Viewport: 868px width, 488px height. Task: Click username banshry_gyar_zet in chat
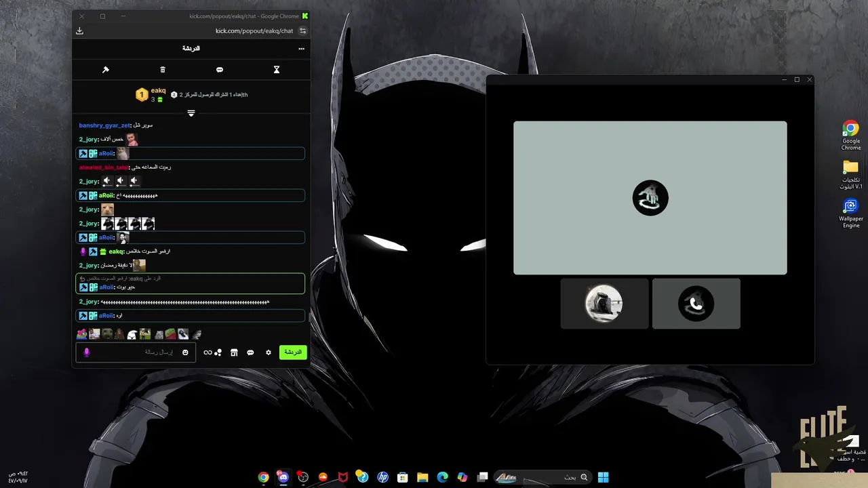pyautogui.click(x=104, y=125)
